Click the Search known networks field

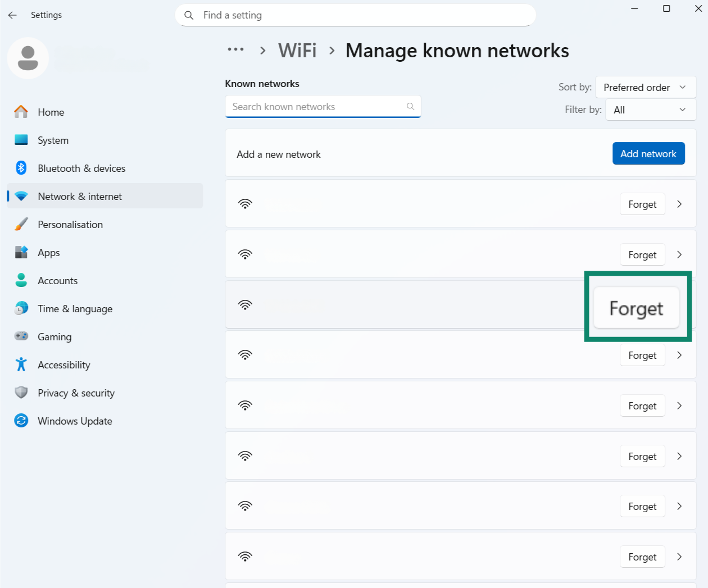click(323, 106)
